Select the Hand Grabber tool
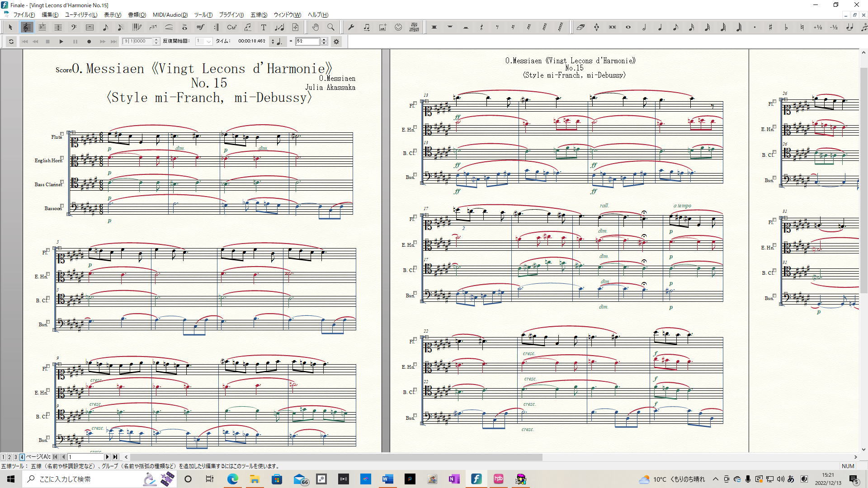 (x=315, y=27)
